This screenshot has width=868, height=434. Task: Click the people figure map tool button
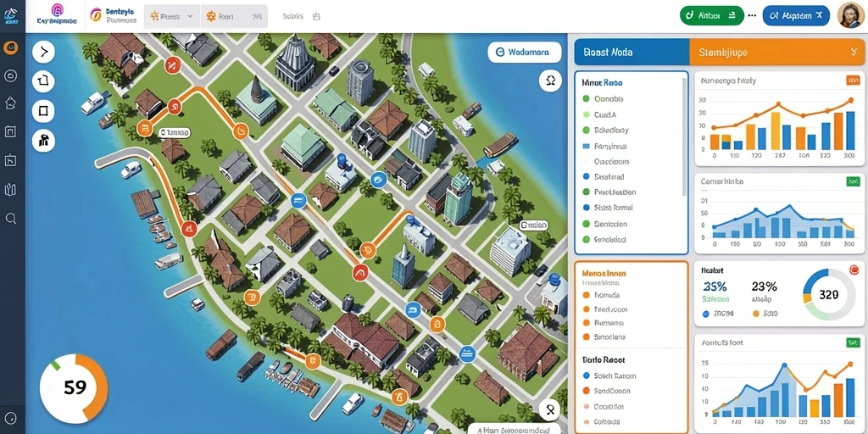click(x=44, y=141)
